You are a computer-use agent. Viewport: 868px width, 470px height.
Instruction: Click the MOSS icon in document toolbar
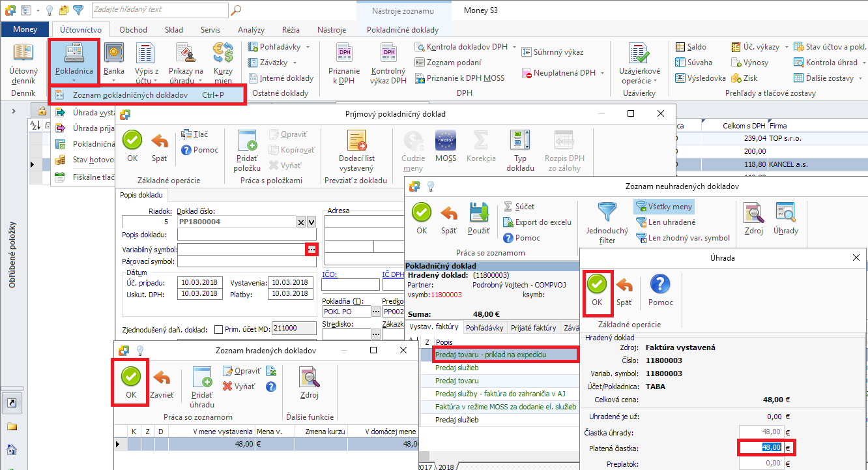(446, 146)
